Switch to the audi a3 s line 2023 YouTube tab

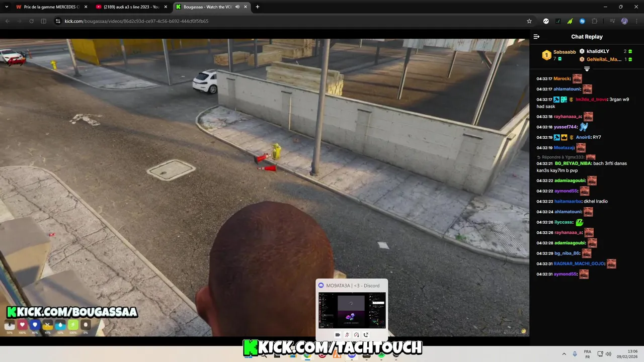[x=131, y=7]
